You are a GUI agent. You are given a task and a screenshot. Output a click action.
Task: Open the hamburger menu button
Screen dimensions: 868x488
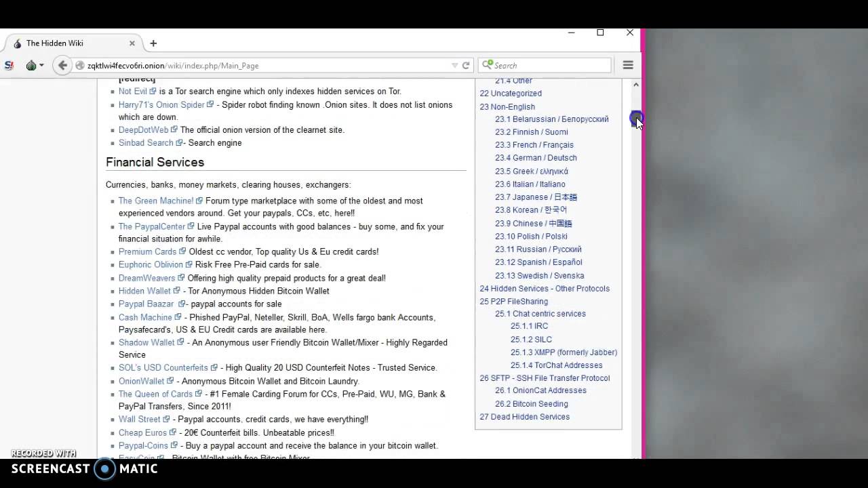[628, 65]
